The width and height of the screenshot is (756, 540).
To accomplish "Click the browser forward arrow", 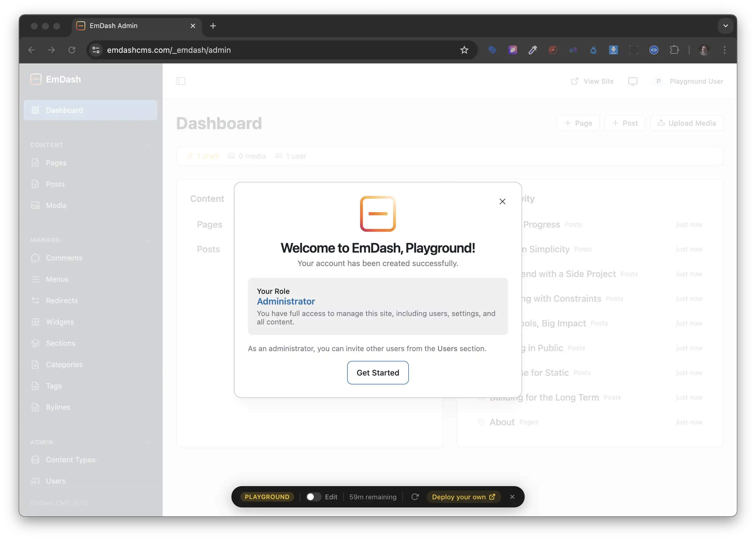I will [x=52, y=50].
